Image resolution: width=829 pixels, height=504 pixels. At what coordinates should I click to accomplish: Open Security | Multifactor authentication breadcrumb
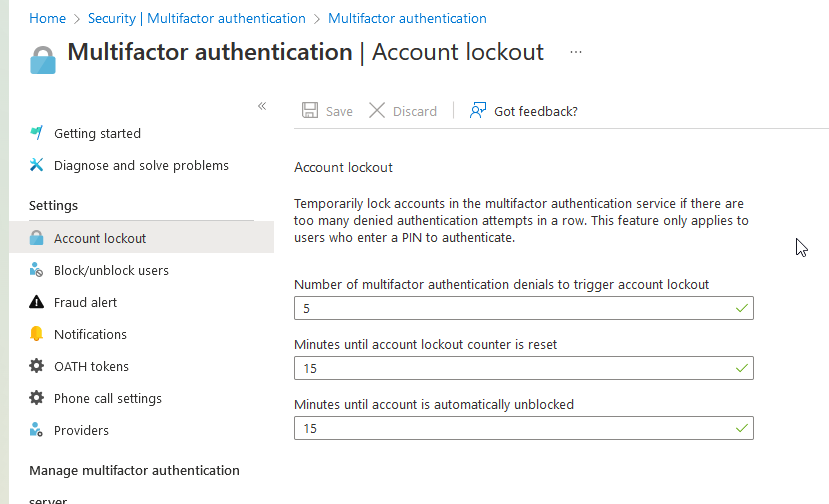[x=197, y=18]
